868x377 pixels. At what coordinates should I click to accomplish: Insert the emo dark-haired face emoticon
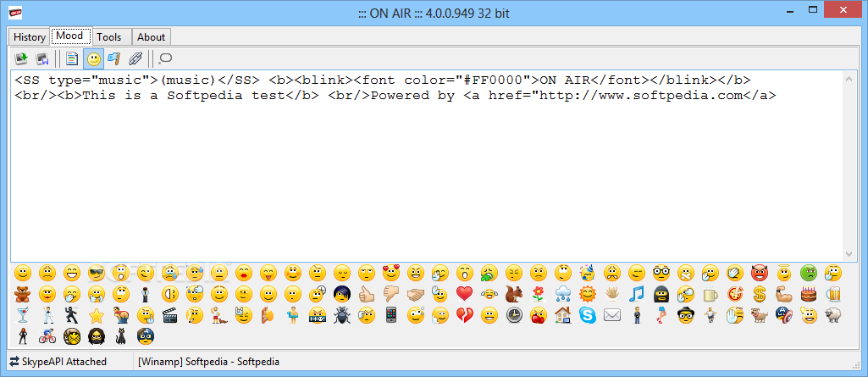[x=341, y=293]
